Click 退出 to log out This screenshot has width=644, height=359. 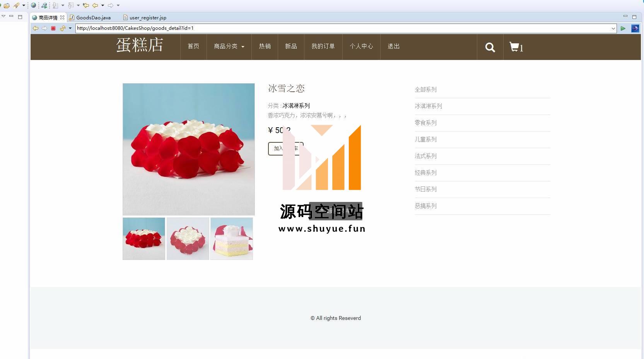(x=393, y=46)
